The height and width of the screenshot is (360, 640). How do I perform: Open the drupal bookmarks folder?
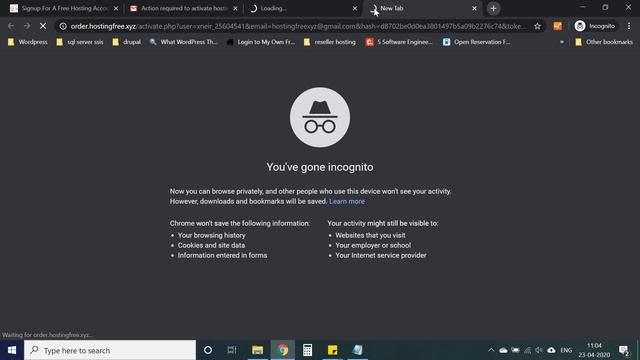click(126, 42)
